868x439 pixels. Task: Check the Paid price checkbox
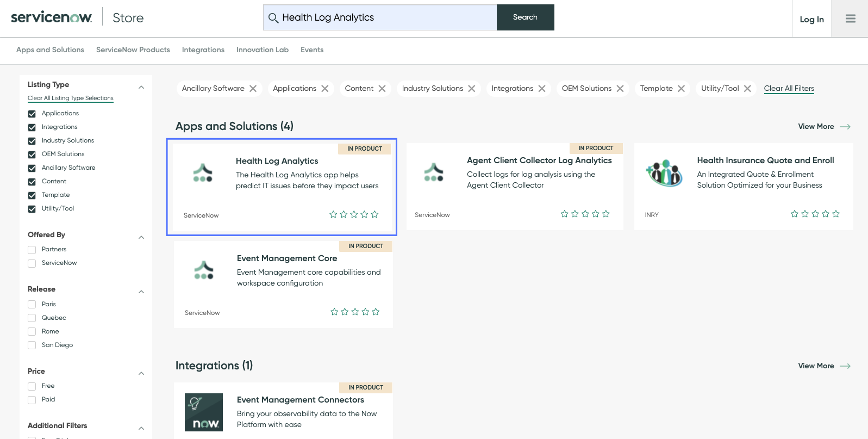[x=32, y=400]
